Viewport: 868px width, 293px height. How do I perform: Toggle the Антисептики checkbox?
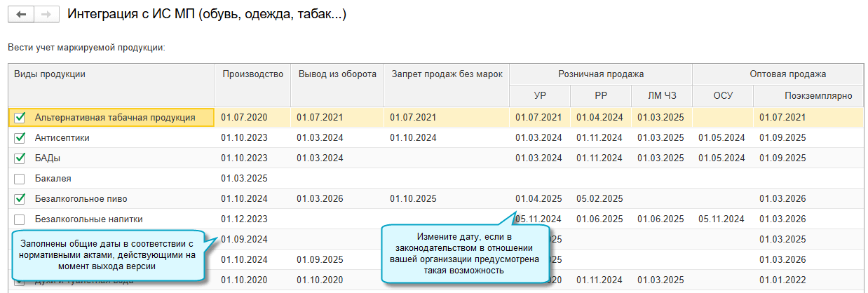20,138
